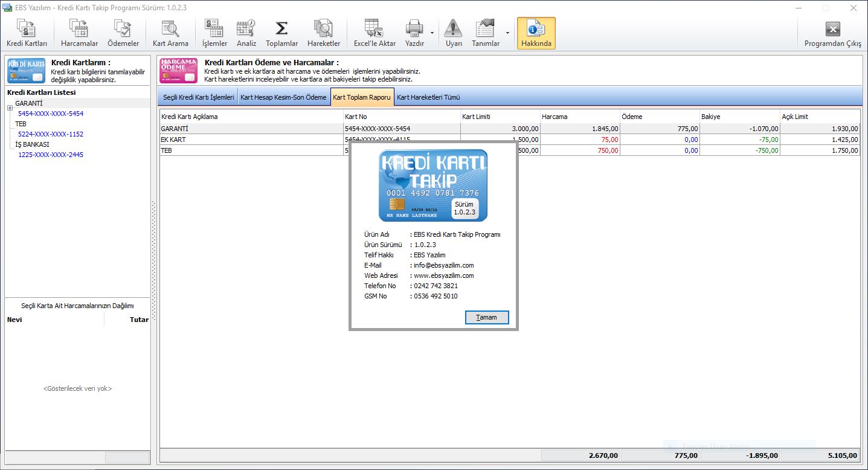Sort by Ödeme column header
The image size is (868, 470).
tap(660, 117)
